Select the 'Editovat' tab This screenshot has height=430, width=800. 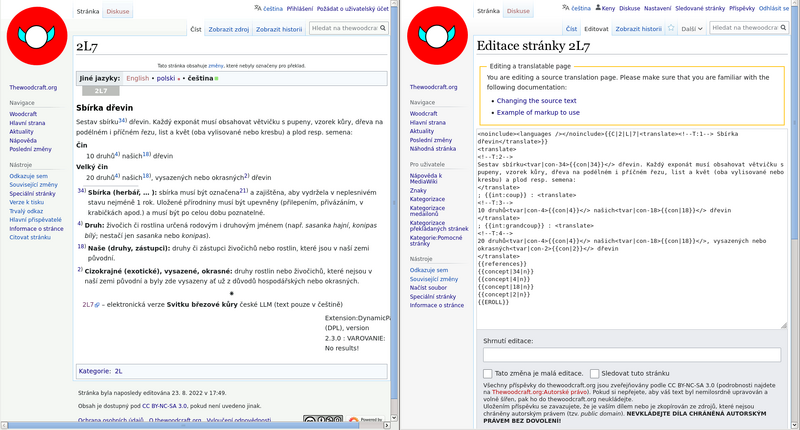click(x=596, y=29)
